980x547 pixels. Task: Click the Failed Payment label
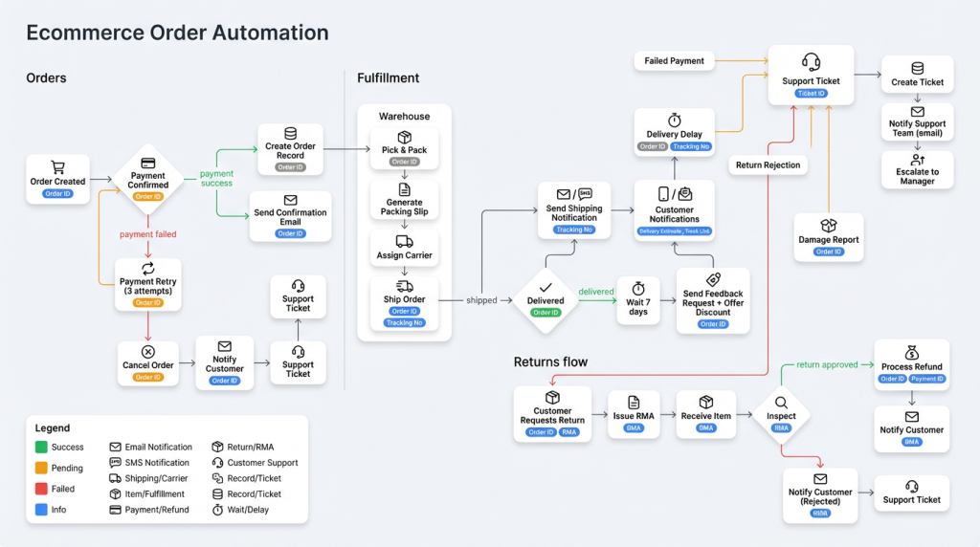(674, 61)
